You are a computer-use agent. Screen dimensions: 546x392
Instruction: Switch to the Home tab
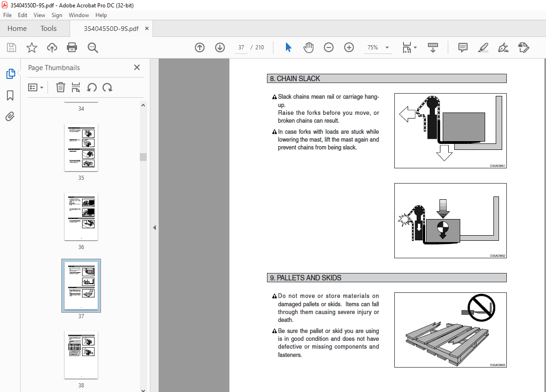click(17, 29)
